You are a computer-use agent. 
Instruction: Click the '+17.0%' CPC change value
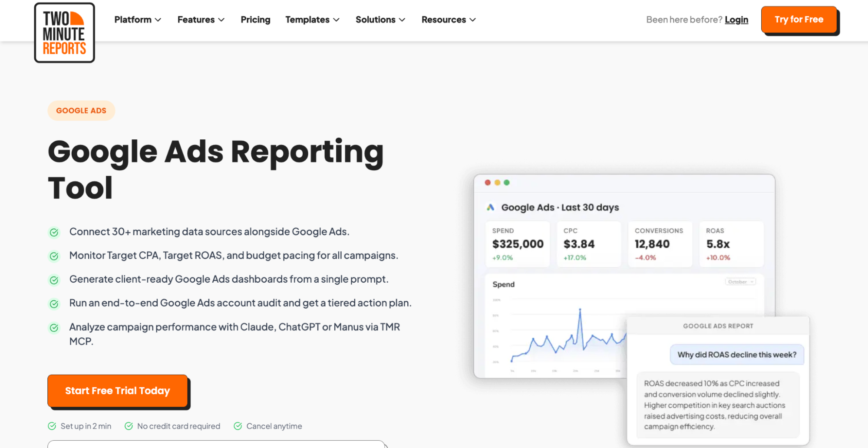[575, 258]
